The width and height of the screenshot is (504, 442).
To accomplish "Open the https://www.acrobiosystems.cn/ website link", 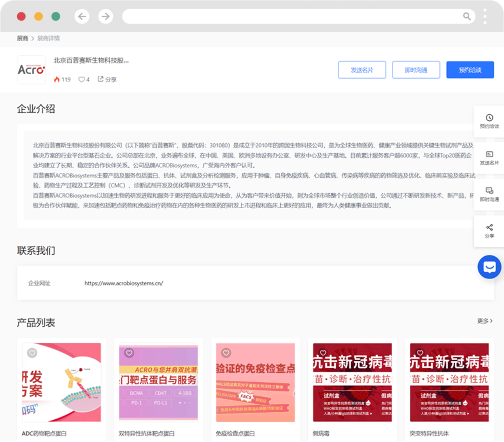I will pyautogui.click(x=124, y=283).
